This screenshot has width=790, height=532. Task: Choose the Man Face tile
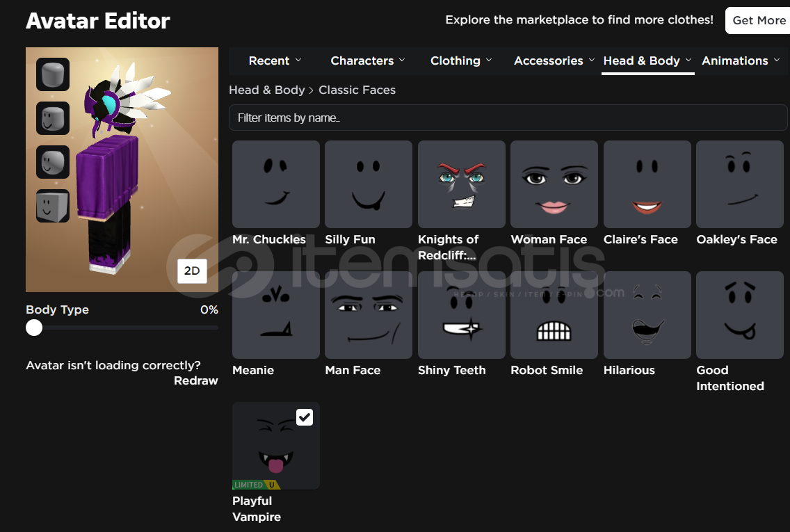369,315
